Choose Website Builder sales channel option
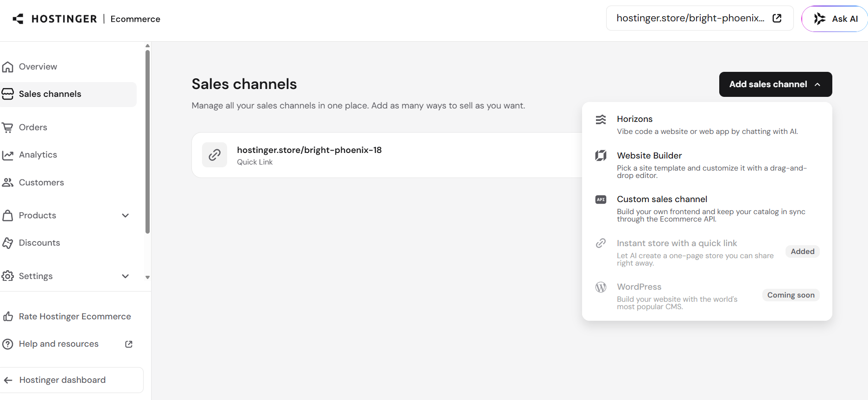This screenshot has height=400, width=868. pyautogui.click(x=707, y=165)
